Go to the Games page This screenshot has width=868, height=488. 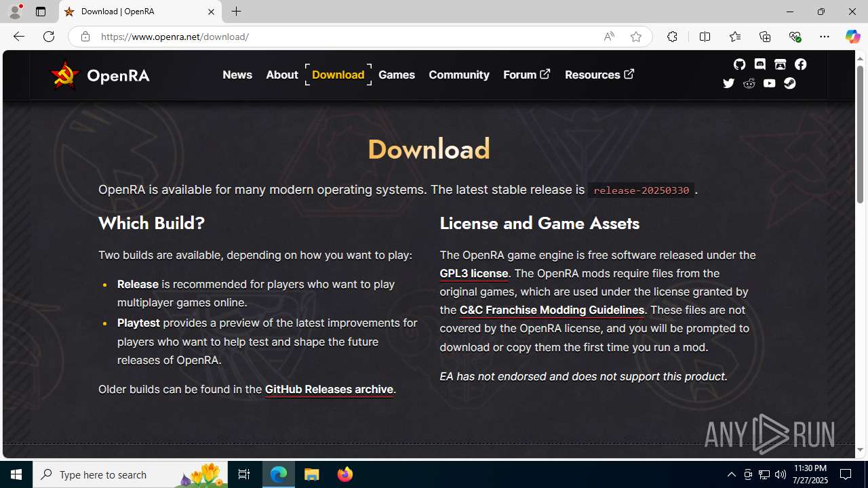click(x=397, y=75)
